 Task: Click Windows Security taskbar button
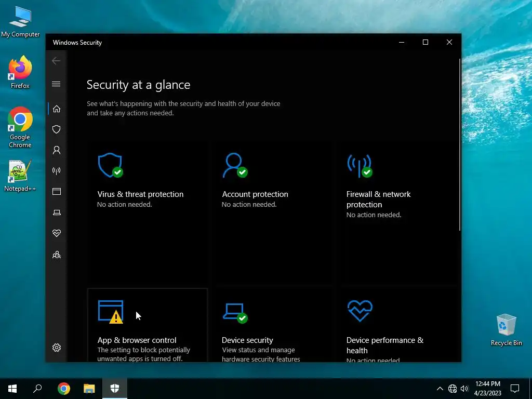click(115, 389)
